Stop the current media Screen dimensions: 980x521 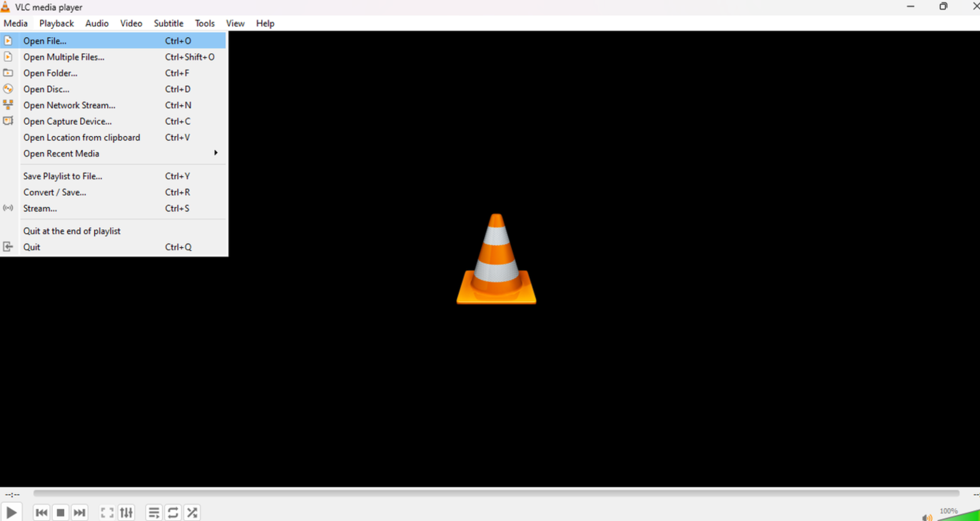pyautogui.click(x=61, y=512)
